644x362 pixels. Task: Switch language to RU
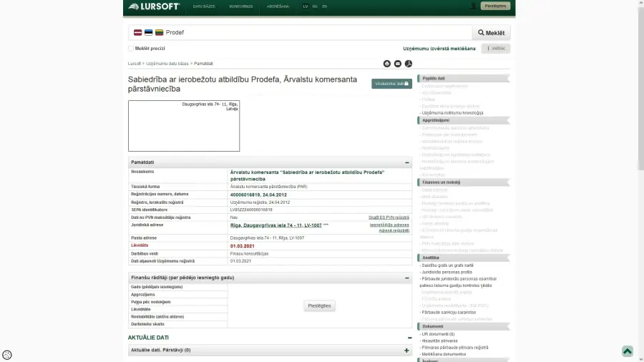(315, 6)
